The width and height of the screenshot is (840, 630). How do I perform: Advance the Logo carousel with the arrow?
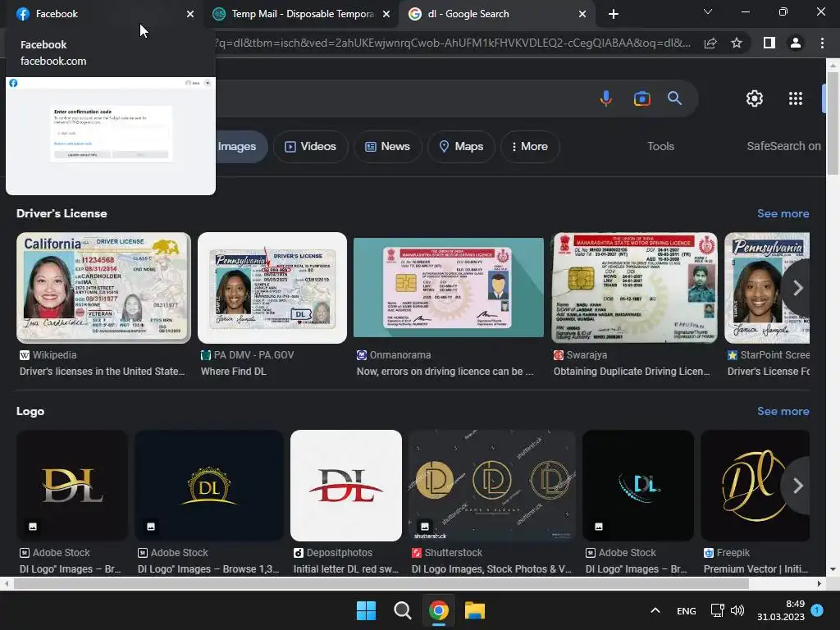tap(797, 486)
